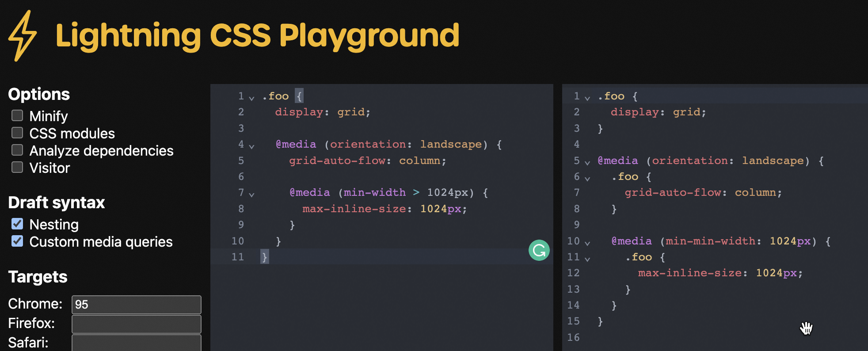
Task: Click the lightning bolt logo
Action: coord(23,36)
